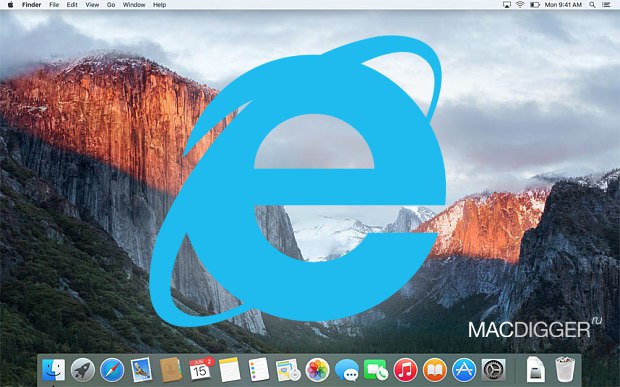The image size is (620, 387).
Task: Open the Finder menu
Action: (x=32, y=5)
